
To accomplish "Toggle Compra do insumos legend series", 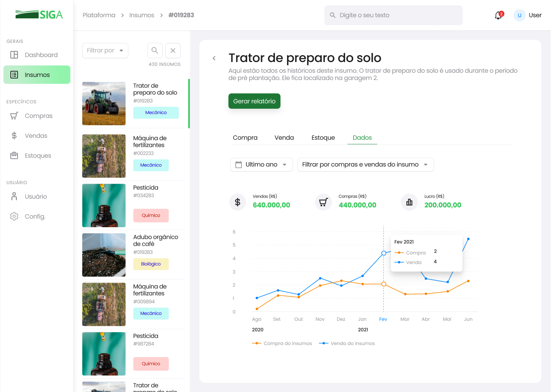I will coord(282,343).
